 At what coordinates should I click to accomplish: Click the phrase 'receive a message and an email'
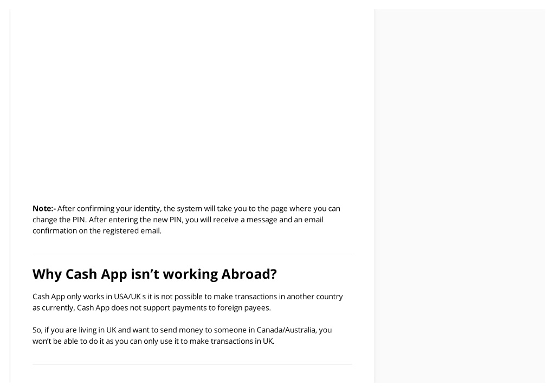pyautogui.click(x=268, y=220)
